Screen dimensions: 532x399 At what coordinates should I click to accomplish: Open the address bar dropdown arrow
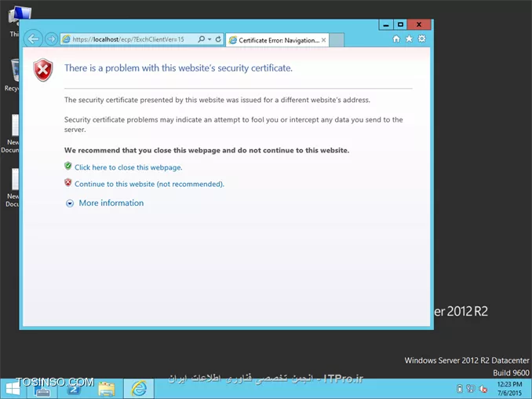coord(210,39)
